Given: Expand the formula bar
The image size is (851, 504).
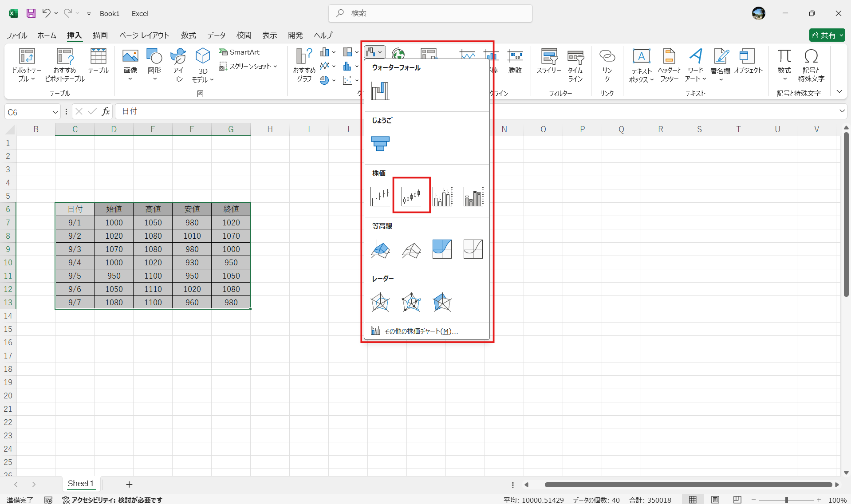Looking at the screenshot, I should tap(842, 111).
